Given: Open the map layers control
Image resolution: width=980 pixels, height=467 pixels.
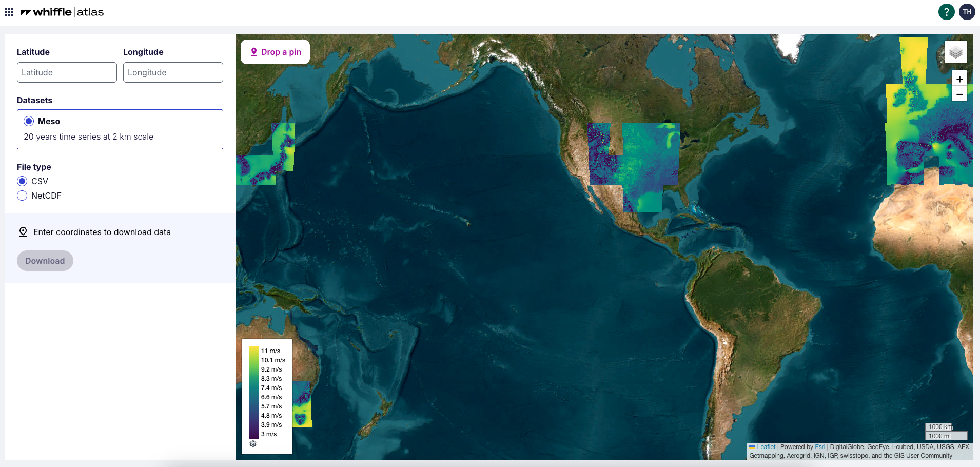Looking at the screenshot, I should [955, 52].
